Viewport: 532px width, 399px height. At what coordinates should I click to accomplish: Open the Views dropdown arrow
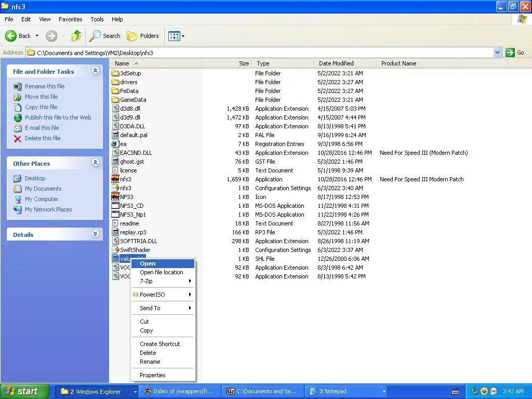(183, 36)
